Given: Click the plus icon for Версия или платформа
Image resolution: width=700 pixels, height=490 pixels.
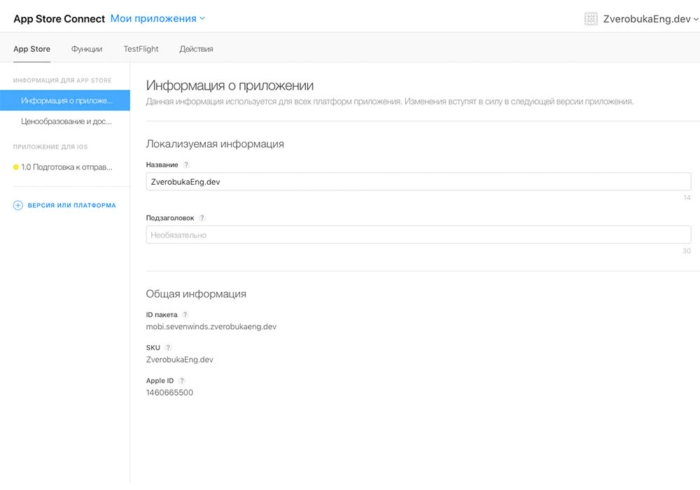Looking at the screenshot, I should (x=18, y=205).
